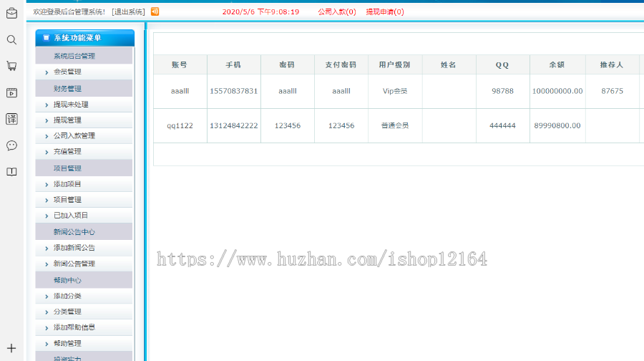Select account cell qq1122
The width and height of the screenshot is (644, 361).
[180, 126]
